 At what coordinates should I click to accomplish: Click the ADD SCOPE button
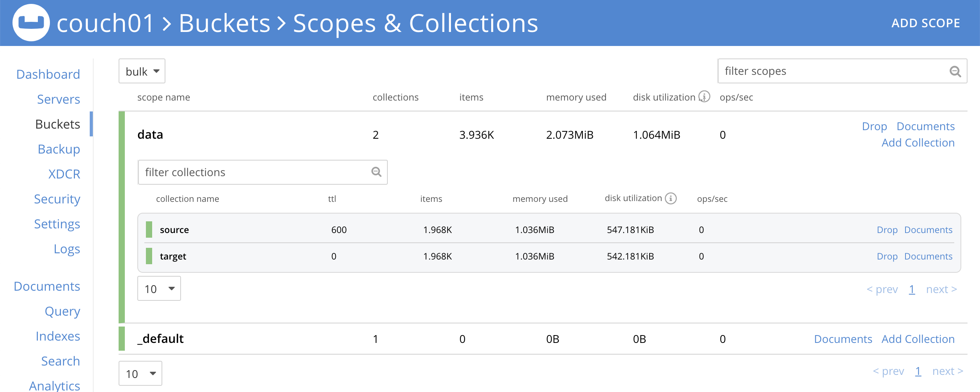(926, 23)
